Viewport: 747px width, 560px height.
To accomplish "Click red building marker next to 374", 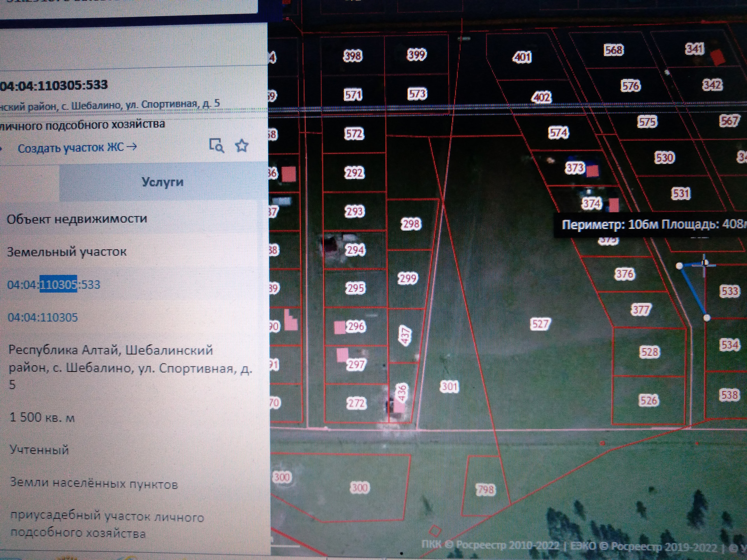I will 614,205.
